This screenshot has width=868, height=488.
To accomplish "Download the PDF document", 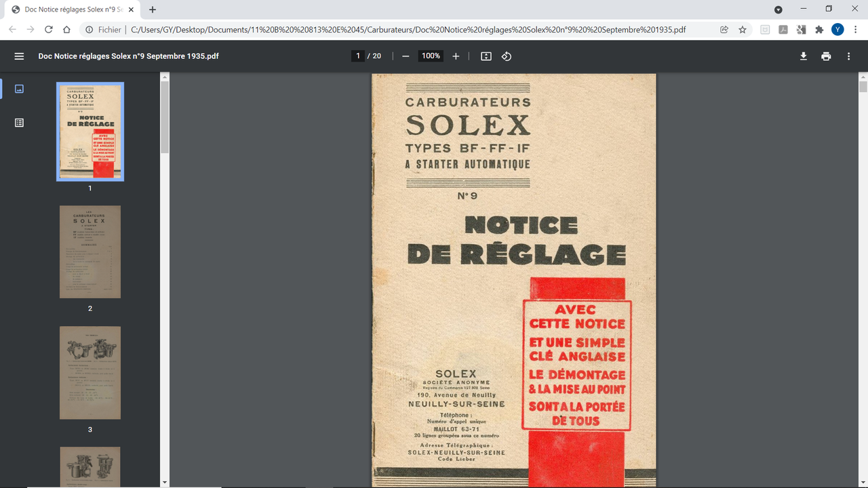I will tap(804, 56).
